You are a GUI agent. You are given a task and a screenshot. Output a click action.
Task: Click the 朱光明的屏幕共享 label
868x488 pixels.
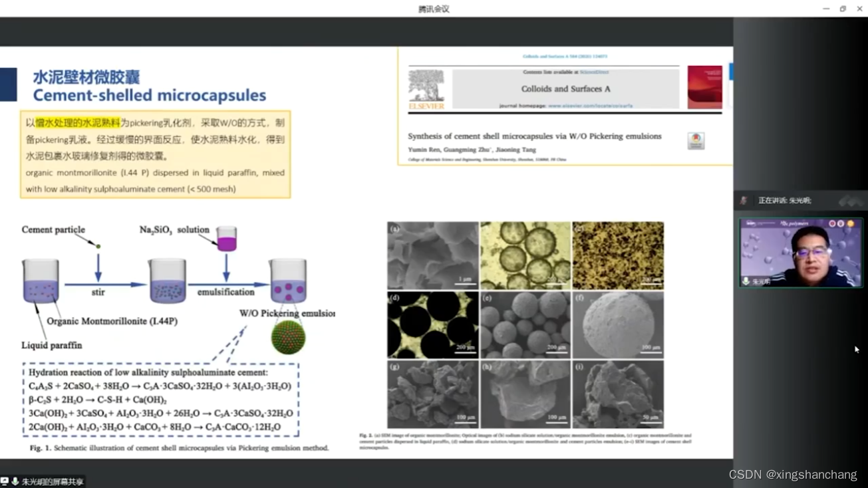tap(53, 481)
